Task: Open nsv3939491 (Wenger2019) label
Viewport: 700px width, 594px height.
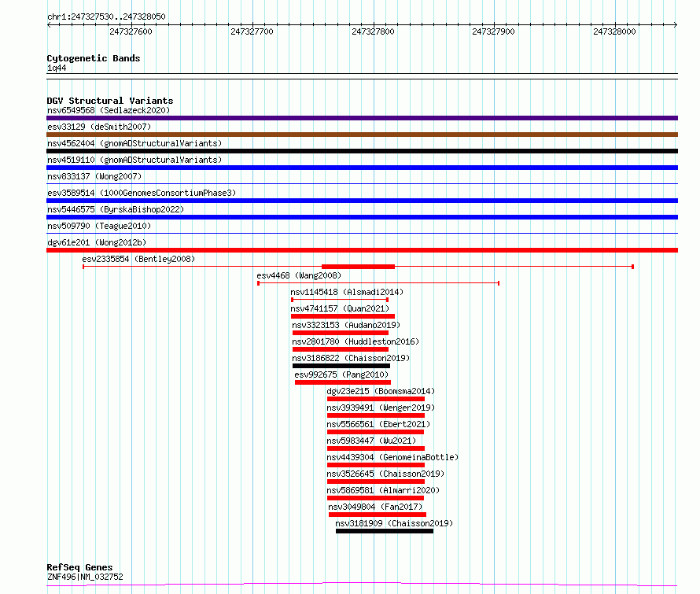Action: click(381, 408)
